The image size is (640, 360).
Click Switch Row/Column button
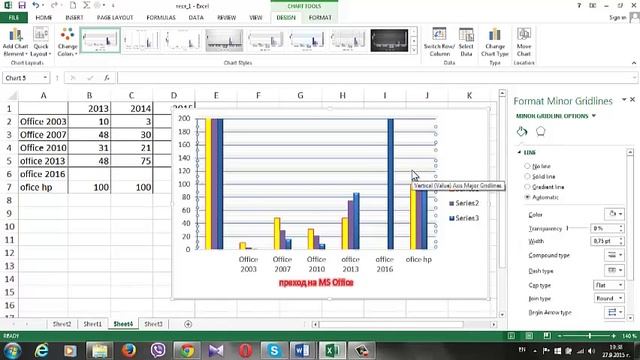click(439, 42)
